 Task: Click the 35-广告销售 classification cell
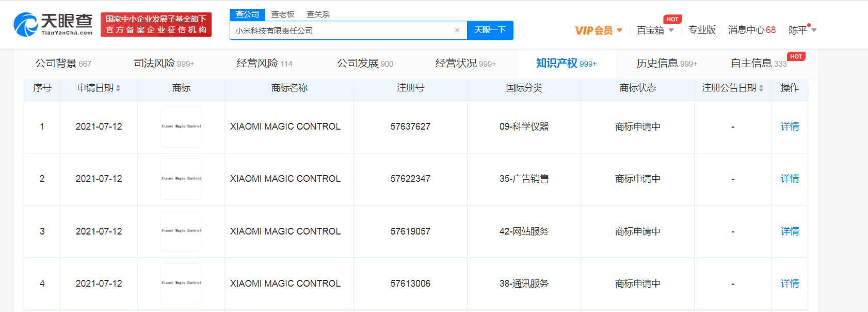click(x=524, y=179)
